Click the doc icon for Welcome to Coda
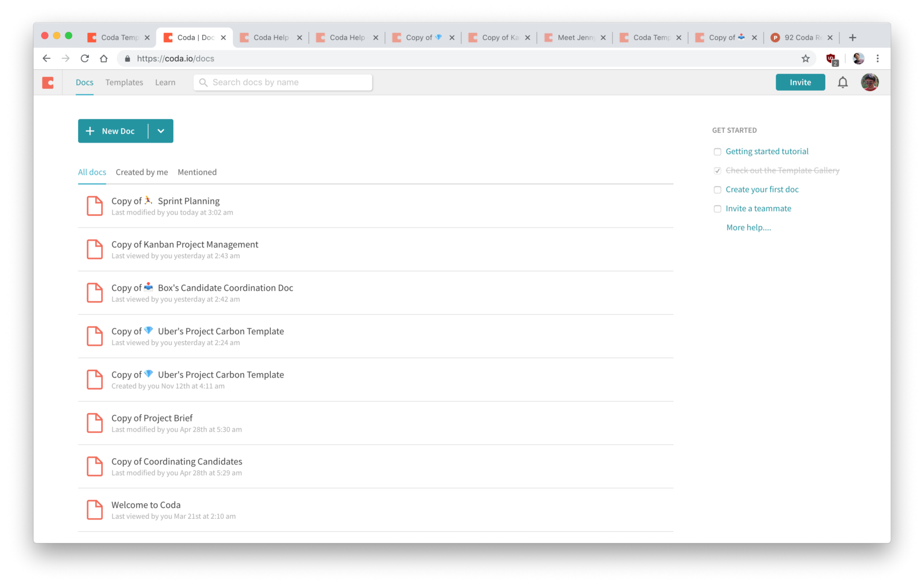924x587 pixels. coord(95,510)
